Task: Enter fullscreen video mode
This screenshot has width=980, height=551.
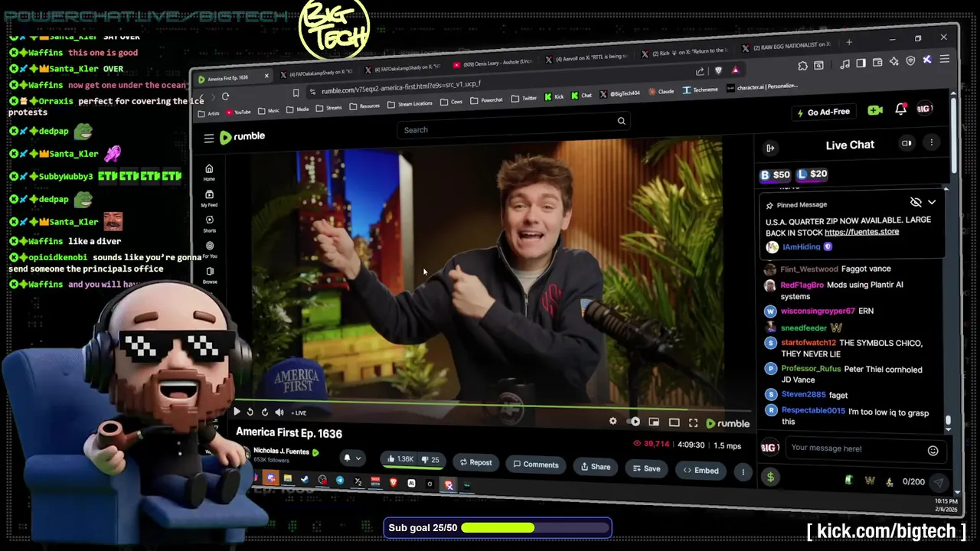Action: pyautogui.click(x=693, y=423)
